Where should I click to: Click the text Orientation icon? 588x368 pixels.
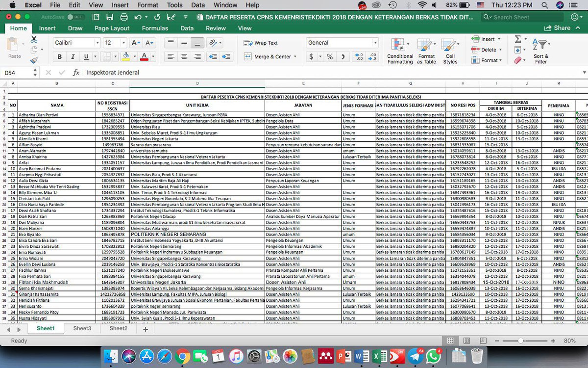213,43
